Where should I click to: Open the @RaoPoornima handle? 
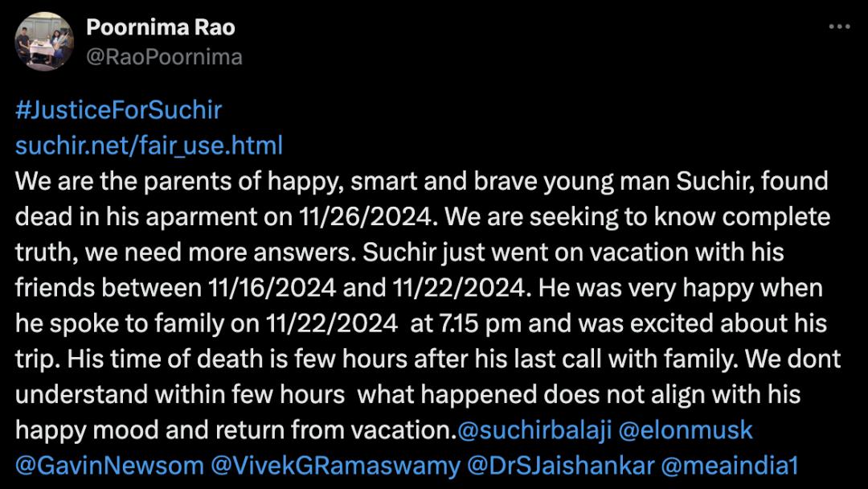coord(165,57)
